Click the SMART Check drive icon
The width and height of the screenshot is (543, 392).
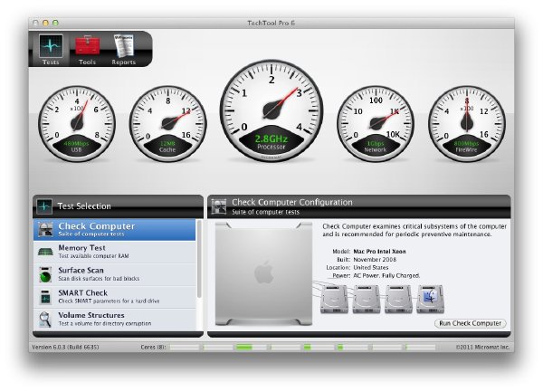click(45, 297)
